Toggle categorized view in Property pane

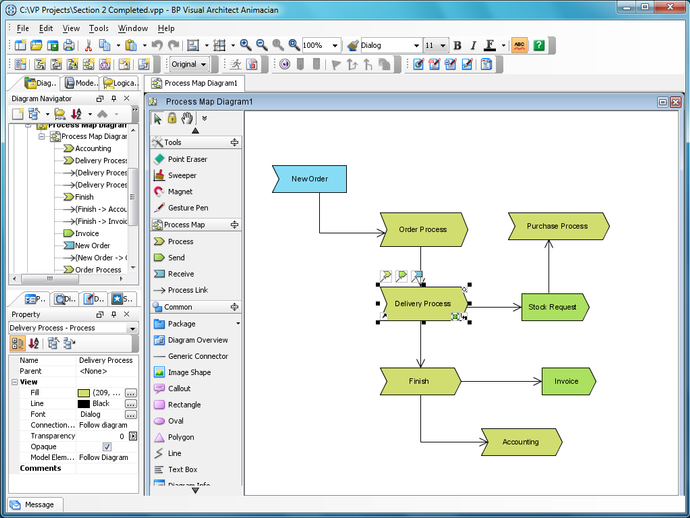[x=18, y=343]
